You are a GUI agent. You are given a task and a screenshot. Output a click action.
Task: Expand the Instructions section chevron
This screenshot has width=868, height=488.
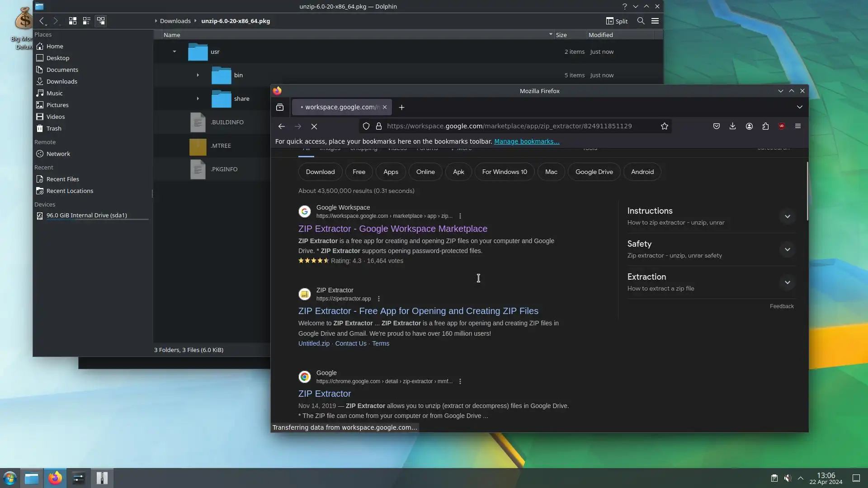pos(787,216)
